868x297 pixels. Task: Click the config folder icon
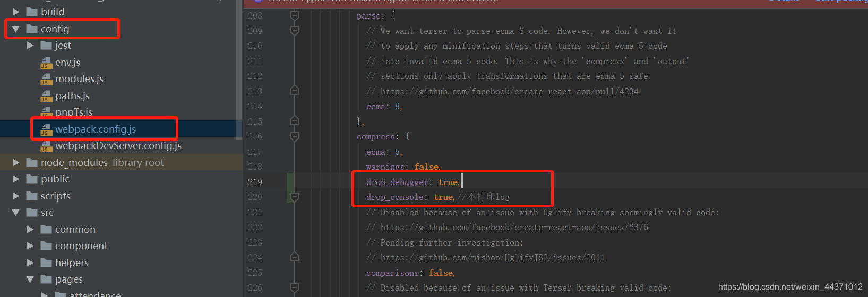[x=32, y=29]
